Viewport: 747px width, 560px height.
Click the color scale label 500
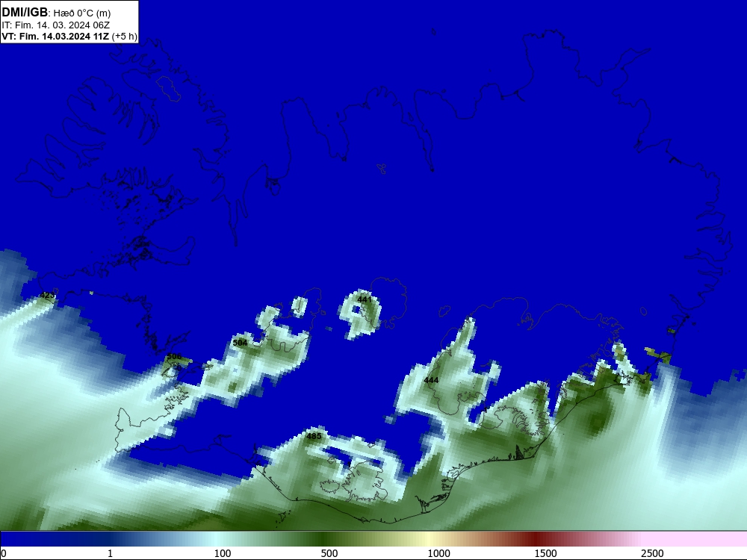tap(329, 553)
